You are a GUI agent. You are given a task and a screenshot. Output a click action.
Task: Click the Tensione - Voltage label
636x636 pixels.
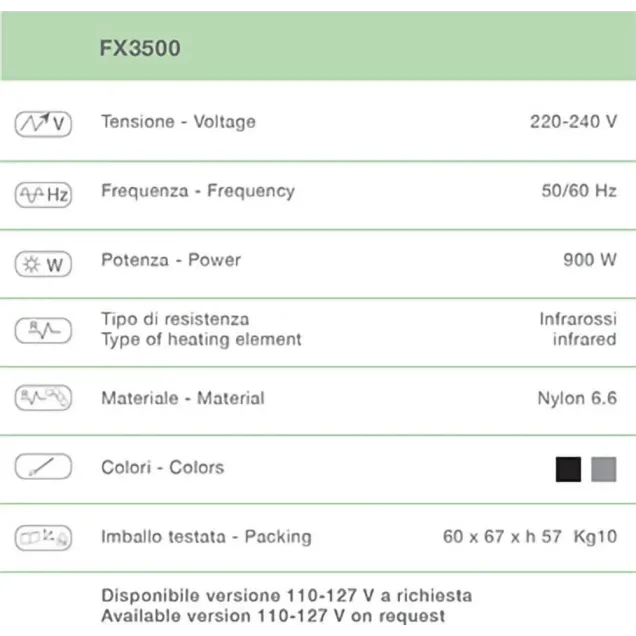pos(178,122)
